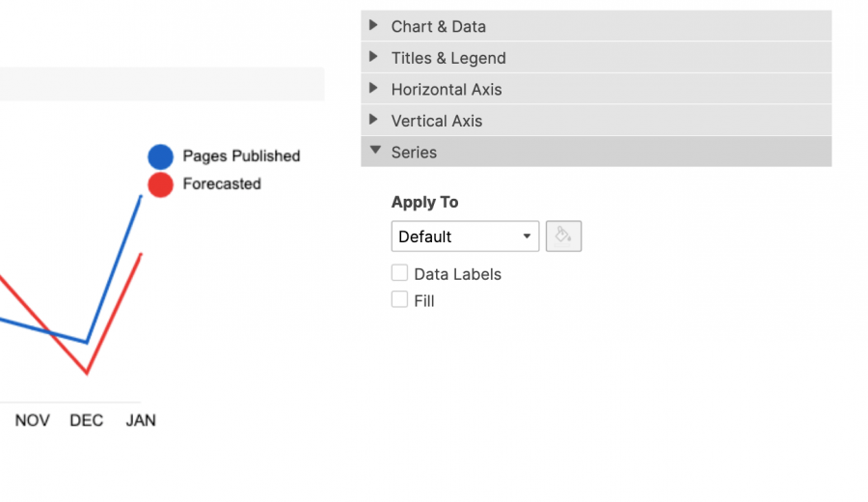
Task: Click the paint bucket fill color icon
Action: (x=563, y=237)
